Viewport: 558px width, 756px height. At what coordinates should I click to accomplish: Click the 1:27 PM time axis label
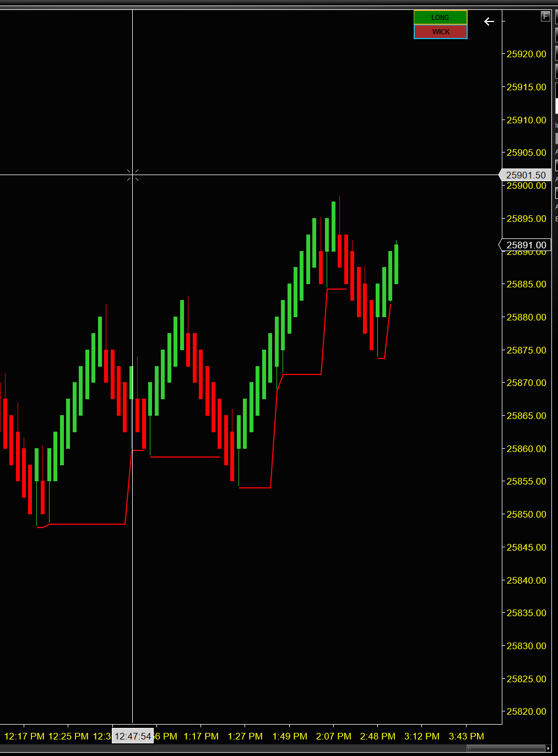point(245,736)
